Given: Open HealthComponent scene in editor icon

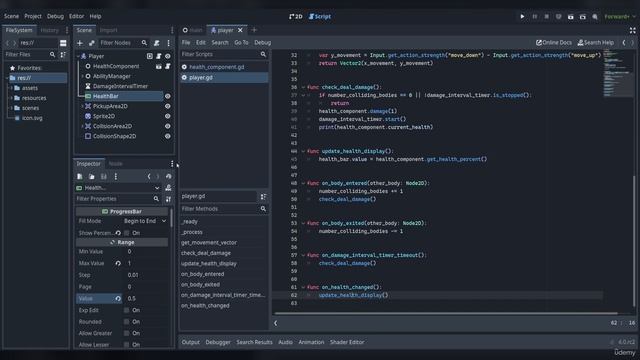Looking at the screenshot, I should coord(159,66).
